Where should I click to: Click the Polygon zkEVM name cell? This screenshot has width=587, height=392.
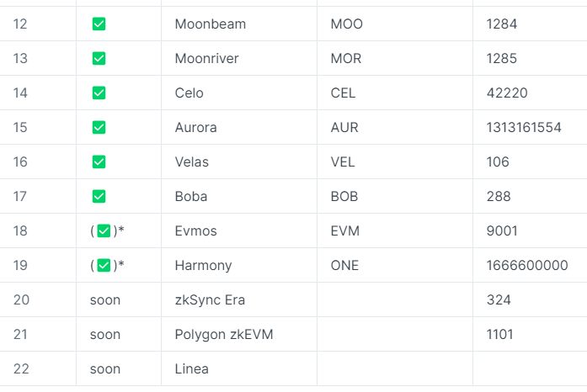pos(224,334)
